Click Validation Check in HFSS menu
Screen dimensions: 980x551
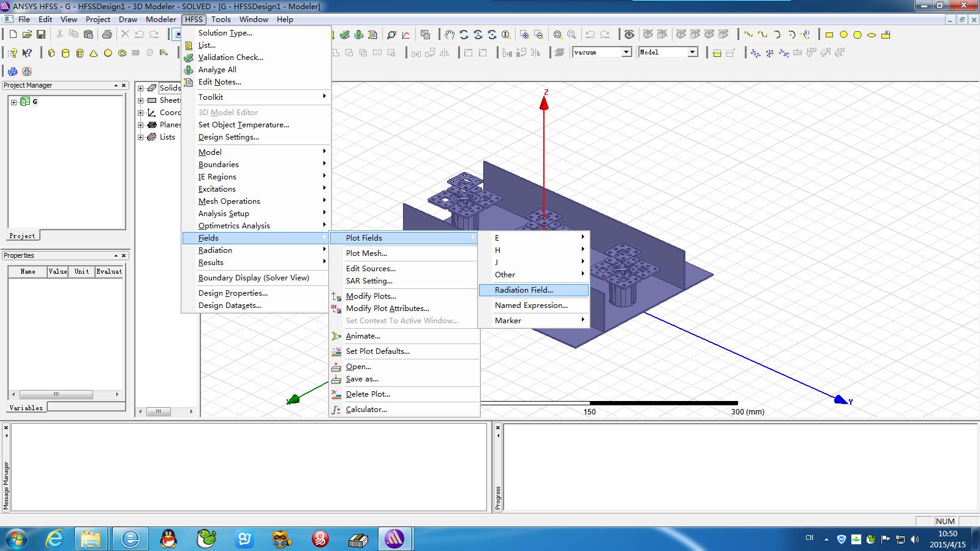click(x=256, y=58)
